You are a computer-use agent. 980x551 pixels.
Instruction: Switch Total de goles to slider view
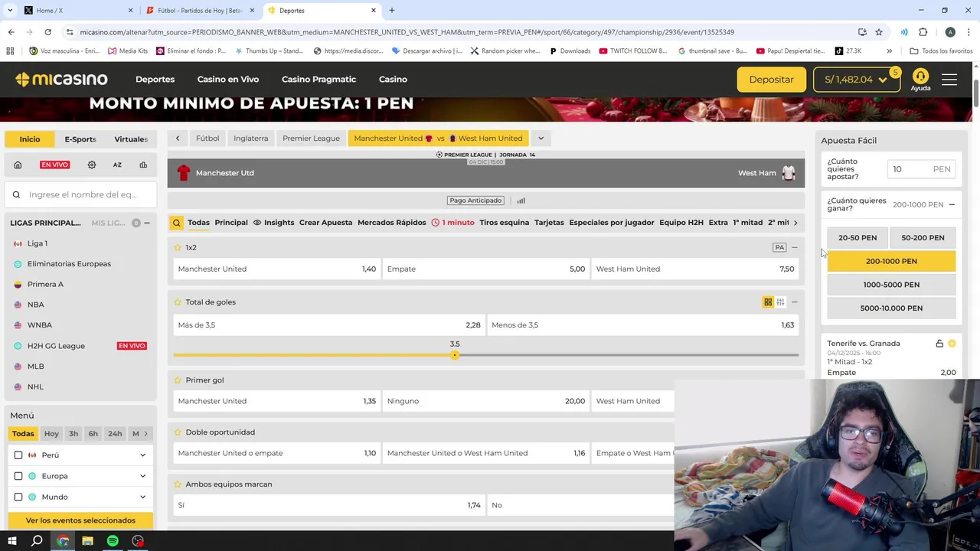point(780,302)
